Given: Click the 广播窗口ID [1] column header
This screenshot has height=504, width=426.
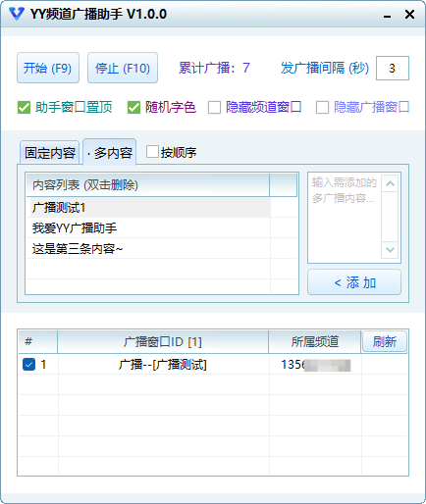Looking at the screenshot, I should coord(163,342).
